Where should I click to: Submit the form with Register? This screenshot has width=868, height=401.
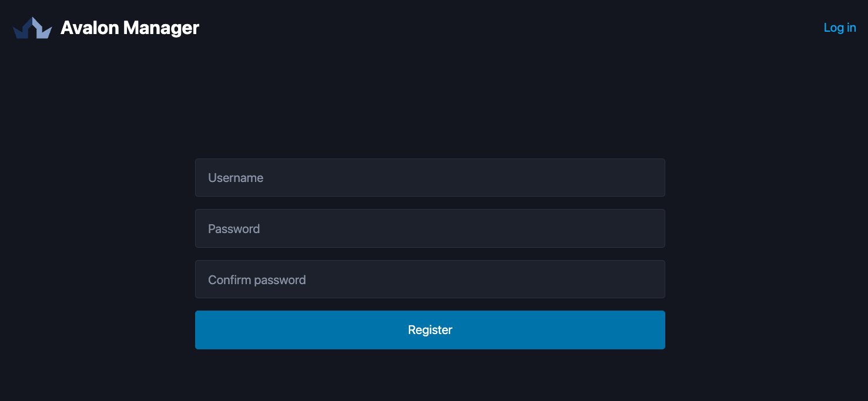430,330
